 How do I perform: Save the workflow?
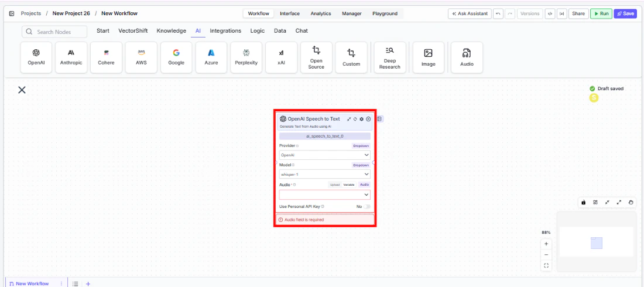[625, 13]
